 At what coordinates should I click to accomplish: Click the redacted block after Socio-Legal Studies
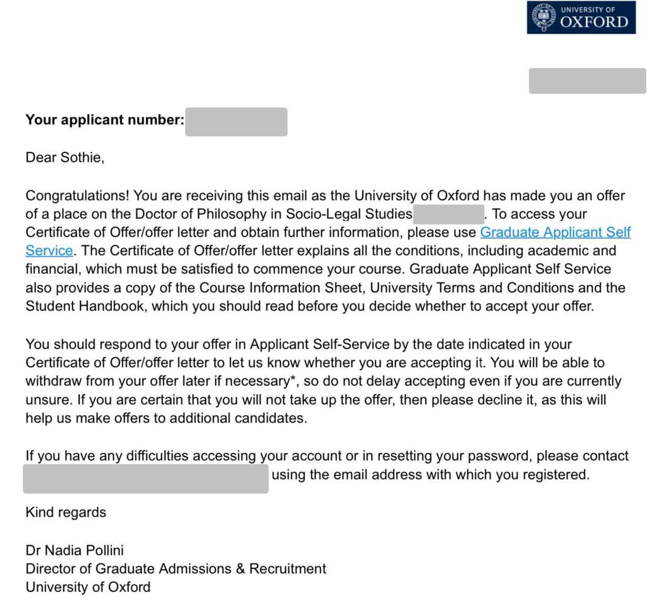point(448,214)
